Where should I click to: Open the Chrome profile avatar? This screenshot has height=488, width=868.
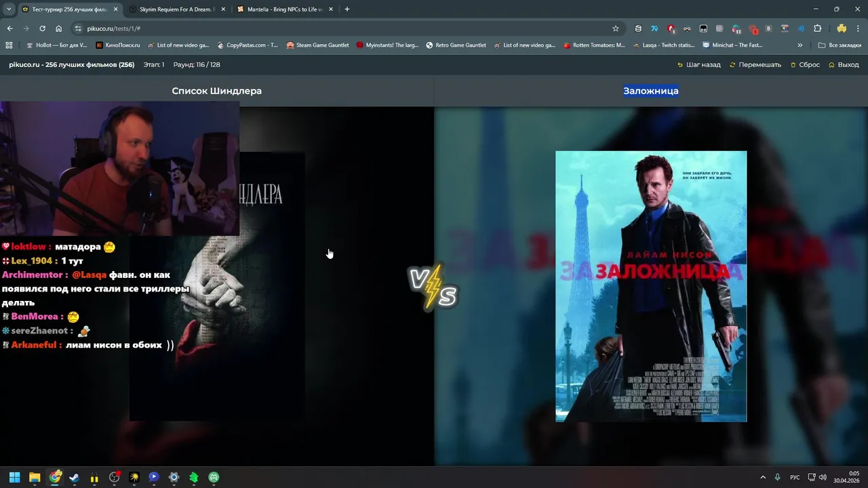tap(842, 28)
